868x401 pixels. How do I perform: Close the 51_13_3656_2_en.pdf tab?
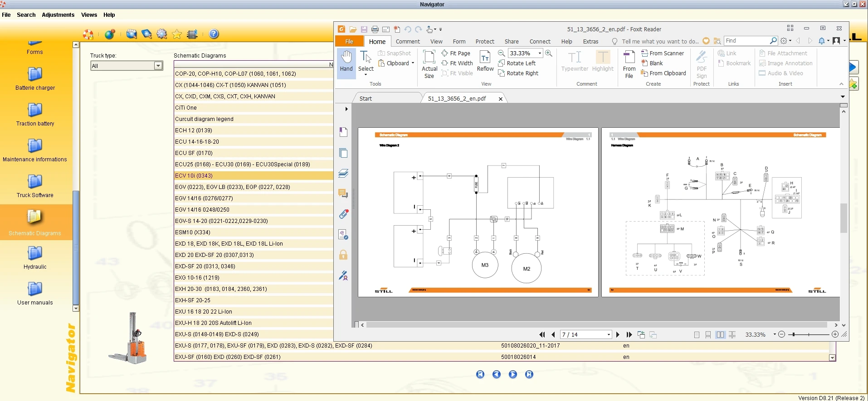501,99
